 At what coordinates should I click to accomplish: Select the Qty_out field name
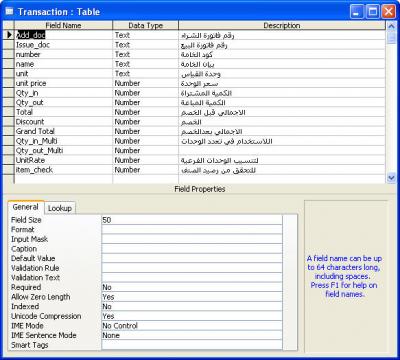pos(63,103)
